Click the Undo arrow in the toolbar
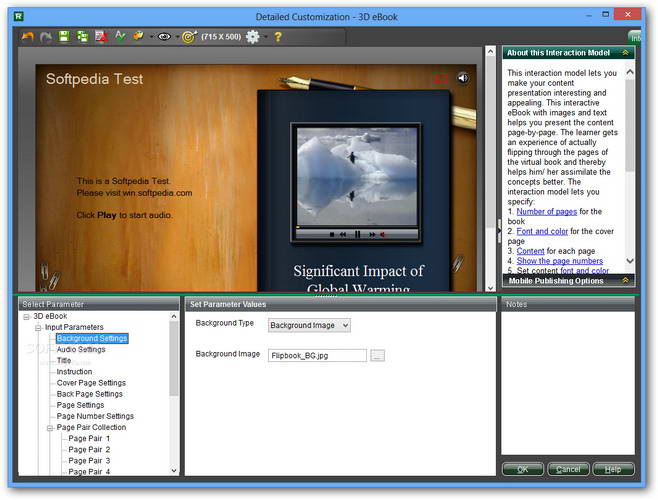This screenshot has width=658, height=500. (28, 37)
